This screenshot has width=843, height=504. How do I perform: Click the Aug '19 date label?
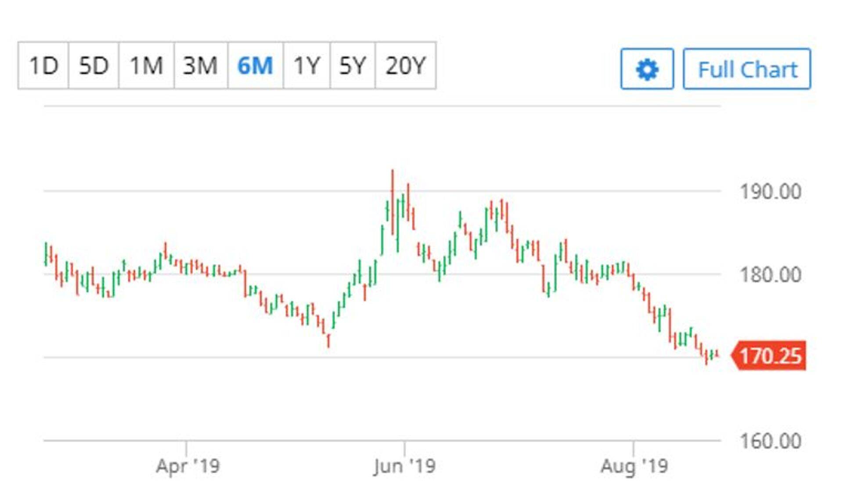pos(634,466)
